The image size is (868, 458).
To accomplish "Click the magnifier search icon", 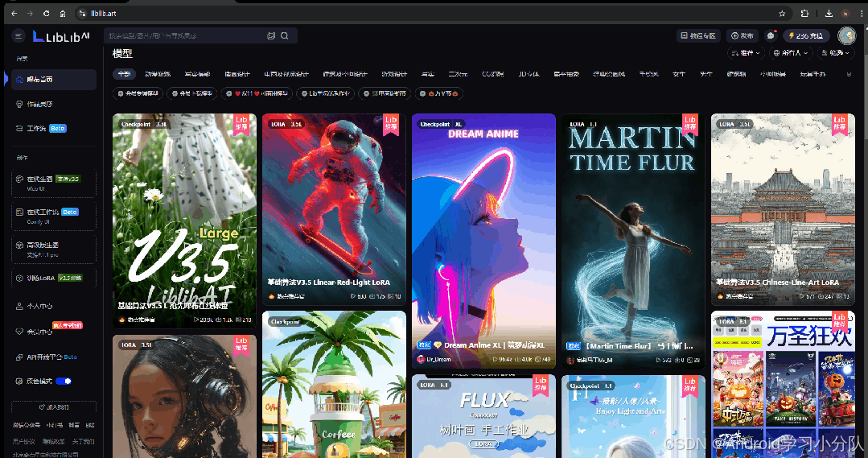I will click(285, 35).
